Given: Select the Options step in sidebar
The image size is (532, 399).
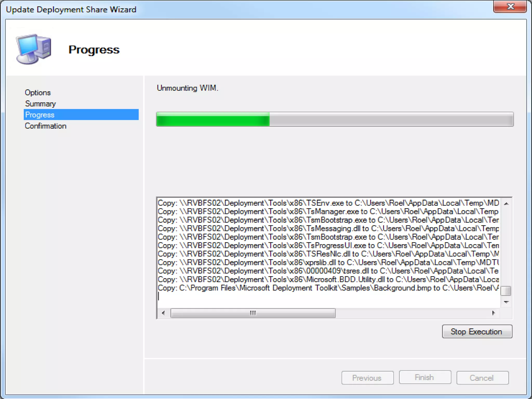Looking at the screenshot, I should 38,93.
